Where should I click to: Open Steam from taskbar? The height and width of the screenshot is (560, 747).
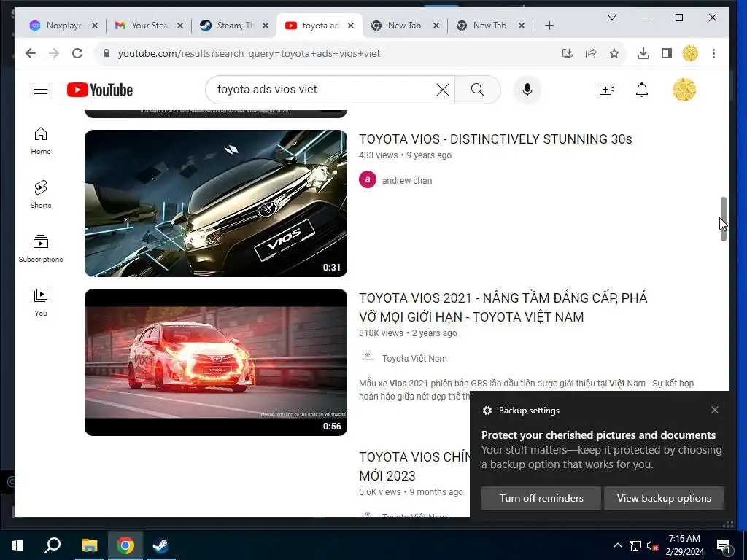(160, 545)
